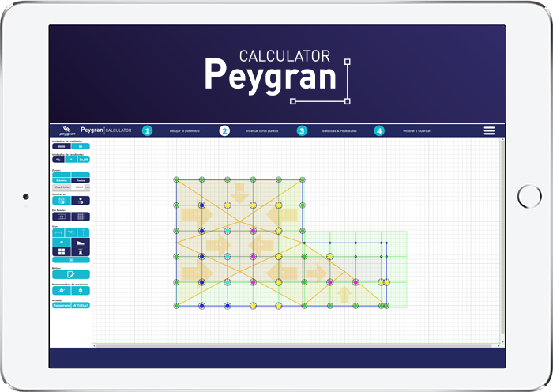Click the Sugerencias button

pyautogui.click(x=62, y=305)
